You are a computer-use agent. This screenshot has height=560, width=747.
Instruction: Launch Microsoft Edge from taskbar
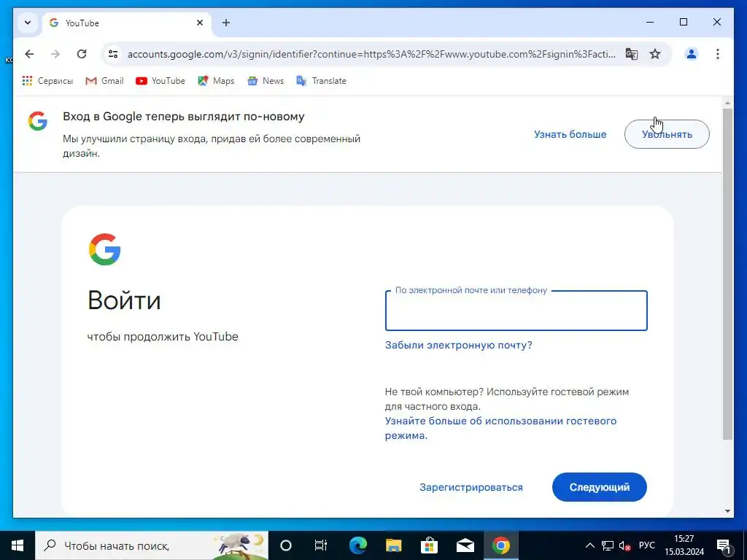[x=357, y=545]
